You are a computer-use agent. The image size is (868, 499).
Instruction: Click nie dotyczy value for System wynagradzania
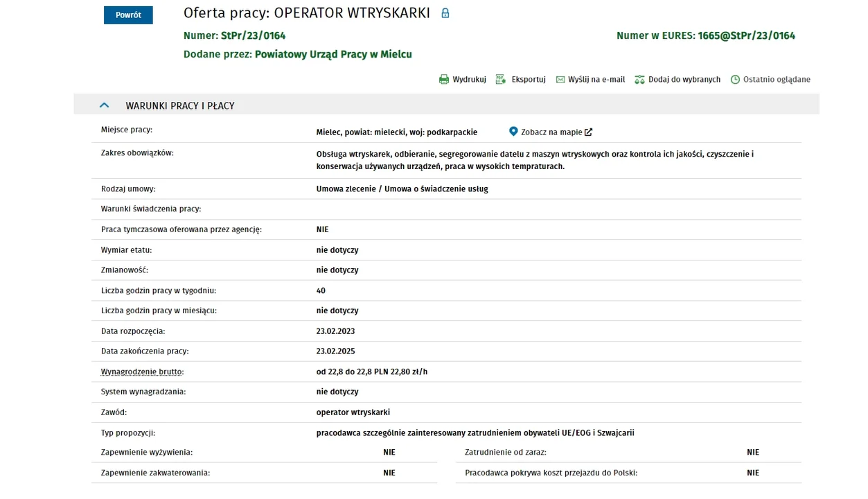tap(337, 392)
